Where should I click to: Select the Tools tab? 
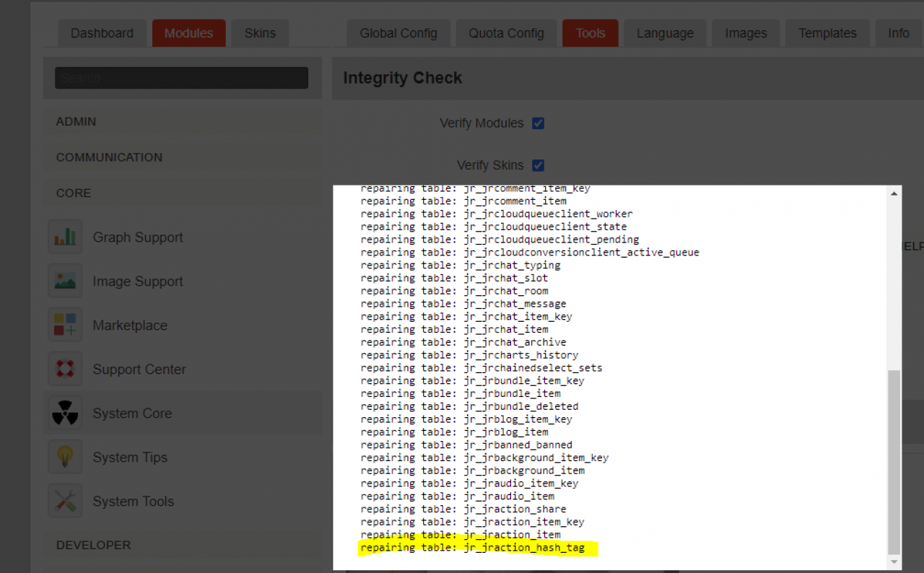click(590, 33)
